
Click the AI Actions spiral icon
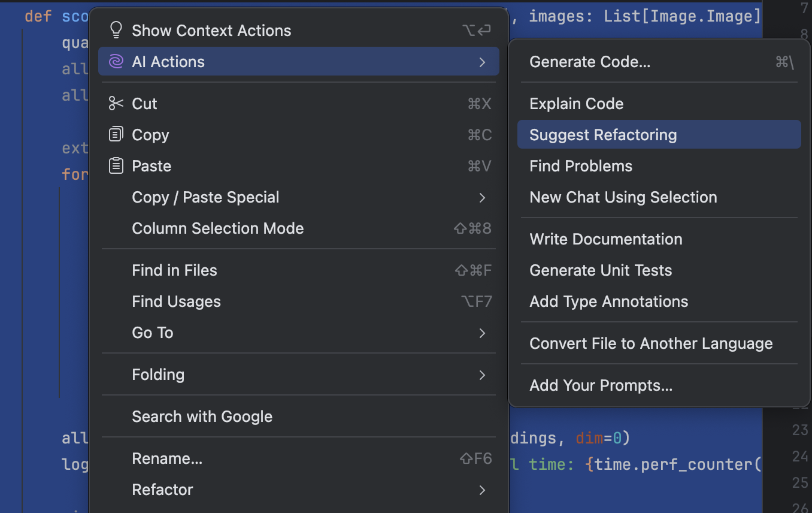coord(116,62)
